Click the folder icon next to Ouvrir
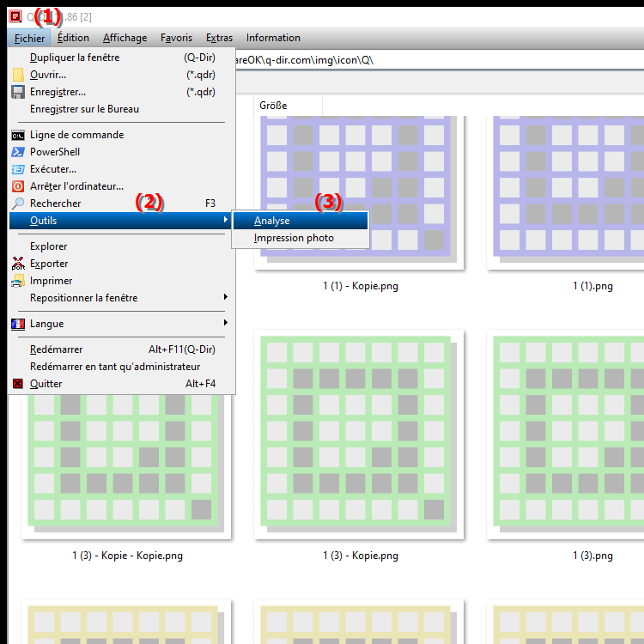The image size is (644, 644). click(x=18, y=75)
